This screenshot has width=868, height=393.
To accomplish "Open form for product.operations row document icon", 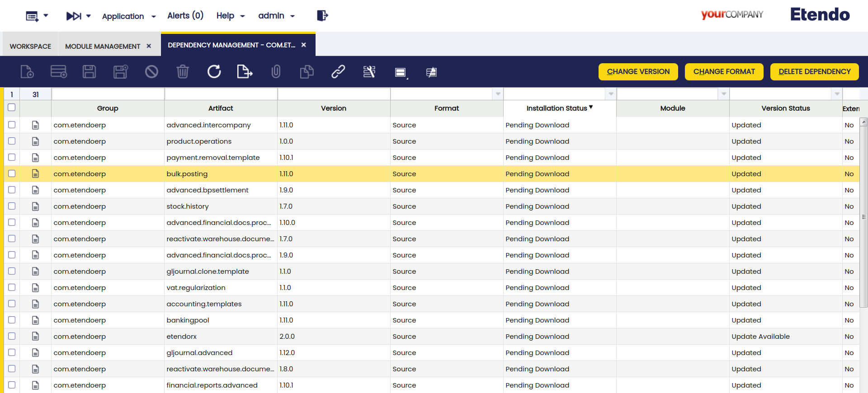I will pyautogui.click(x=35, y=141).
